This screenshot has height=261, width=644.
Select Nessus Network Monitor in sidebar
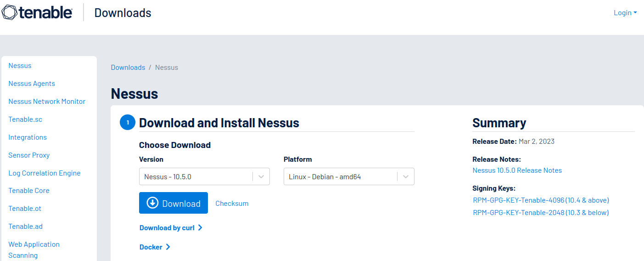point(47,102)
